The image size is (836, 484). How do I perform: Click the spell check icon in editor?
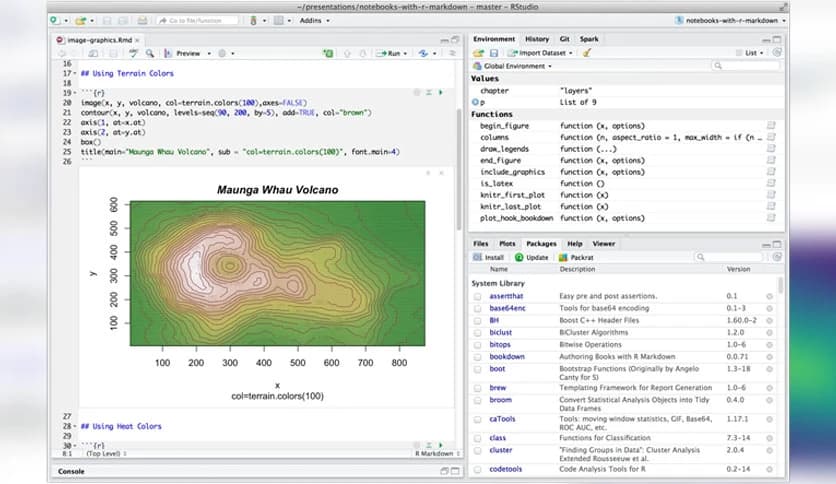pyautogui.click(x=133, y=53)
